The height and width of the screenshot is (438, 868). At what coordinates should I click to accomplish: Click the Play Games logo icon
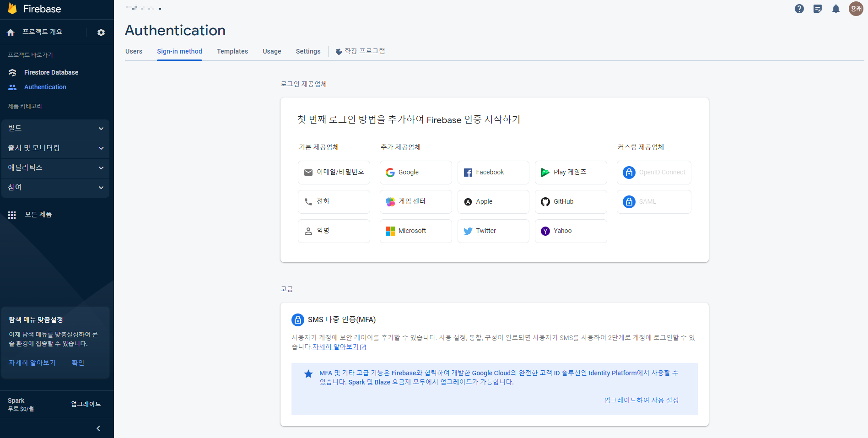545,173
